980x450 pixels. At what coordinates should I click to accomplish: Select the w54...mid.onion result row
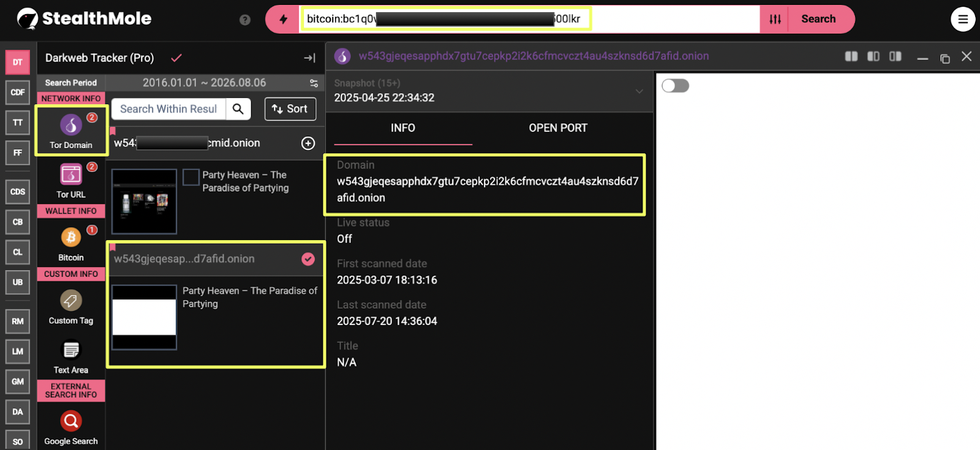pyautogui.click(x=216, y=143)
